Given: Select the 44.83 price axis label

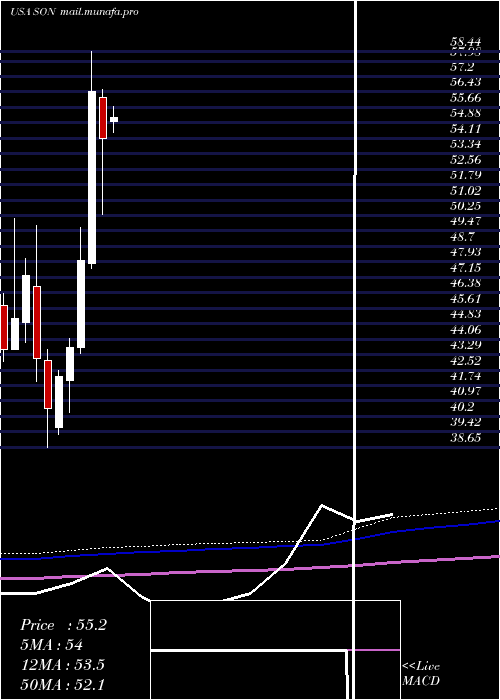Looking at the screenshot, I should (466, 314).
